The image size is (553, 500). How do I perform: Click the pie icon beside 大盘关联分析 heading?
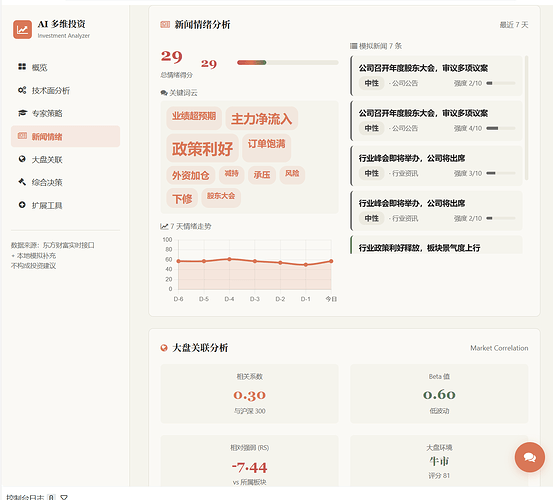click(164, 348)
